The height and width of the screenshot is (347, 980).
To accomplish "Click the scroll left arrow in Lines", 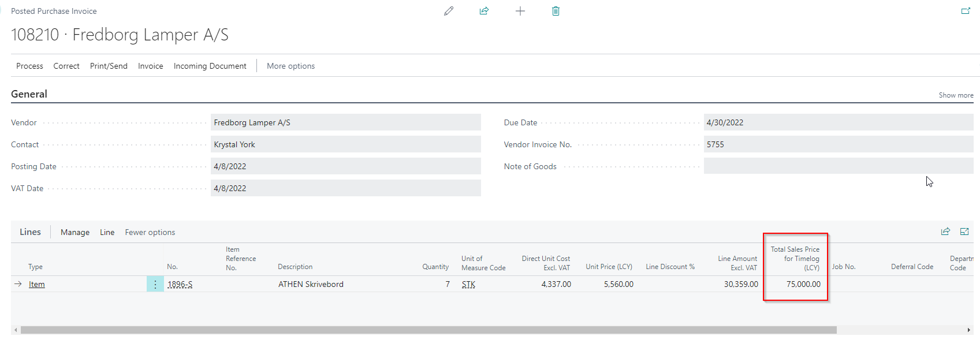I will [x=16, y=330].
